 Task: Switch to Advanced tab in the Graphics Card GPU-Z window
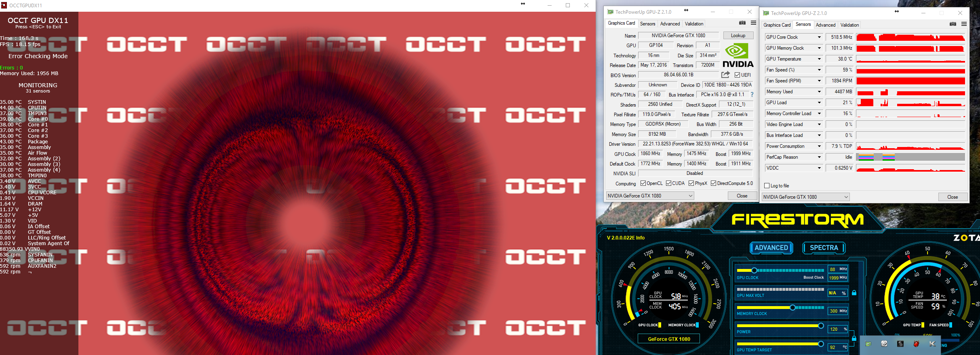(x=670, y=24)
